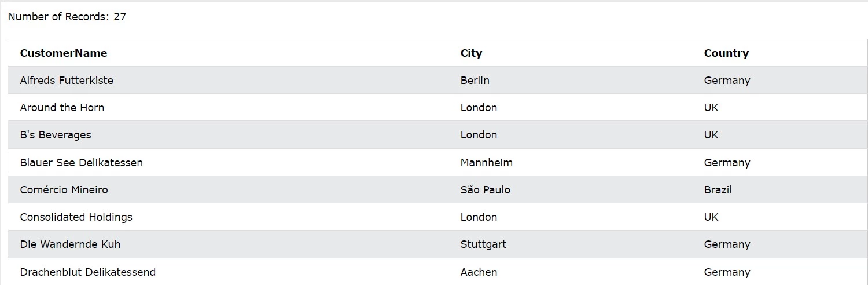868x285 pixels.
Task: Select the Comércio Mineiro cell
Action: pos(64,190)
